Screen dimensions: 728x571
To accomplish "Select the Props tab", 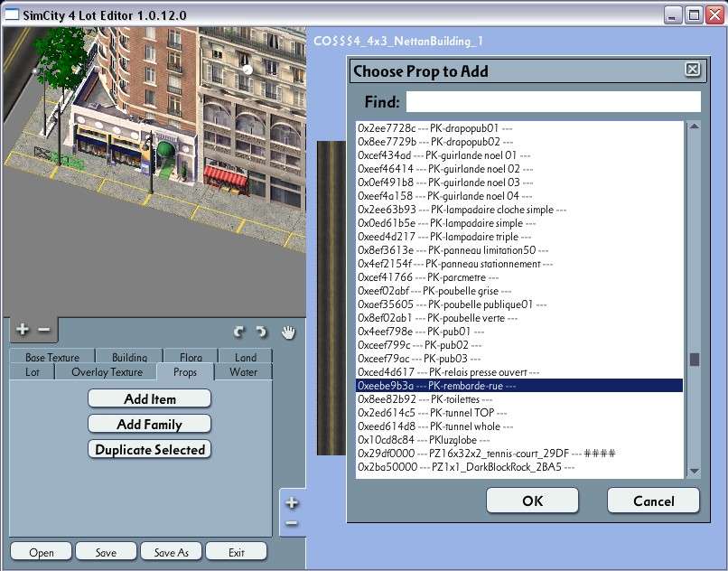I will 185,371.
